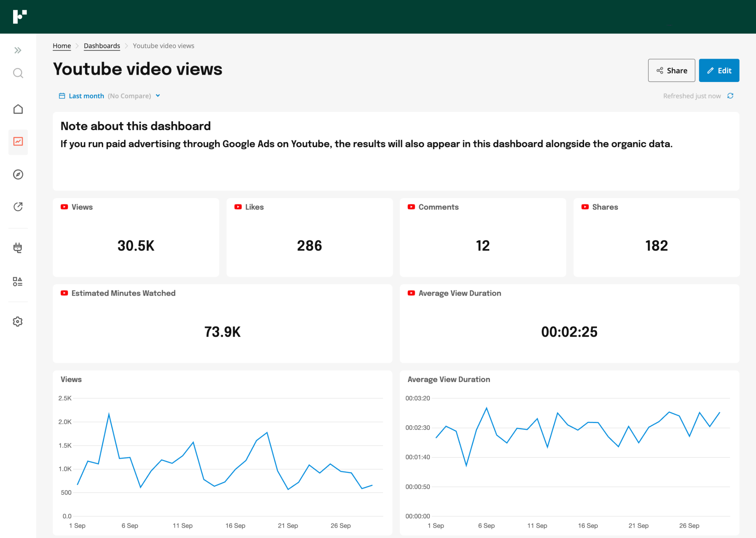
Task: Click the Youtube video views breadcrumb text
Action: point(164,46)
